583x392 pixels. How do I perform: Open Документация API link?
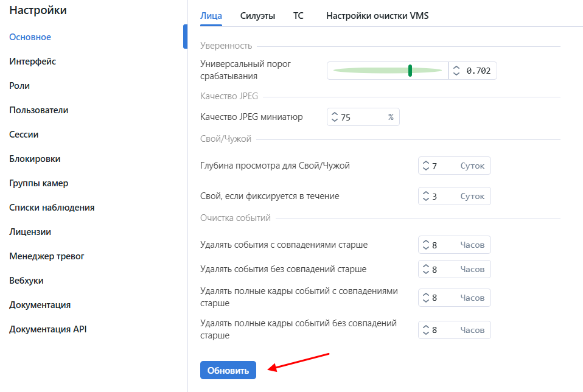tap(48, 329)
